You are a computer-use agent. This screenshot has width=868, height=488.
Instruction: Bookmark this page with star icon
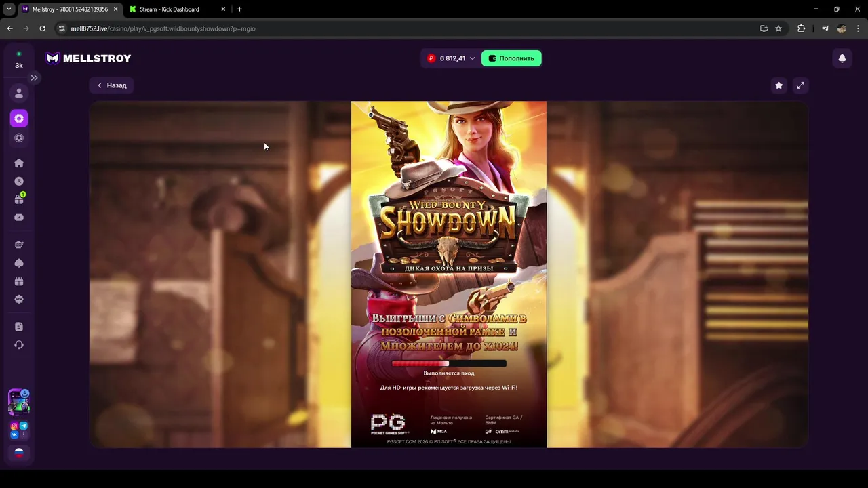point(778,28)
